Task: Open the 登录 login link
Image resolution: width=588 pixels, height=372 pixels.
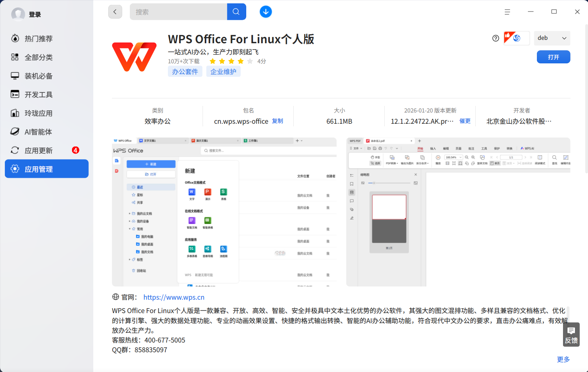Action: pyautogui.click(x=35, y=15)
